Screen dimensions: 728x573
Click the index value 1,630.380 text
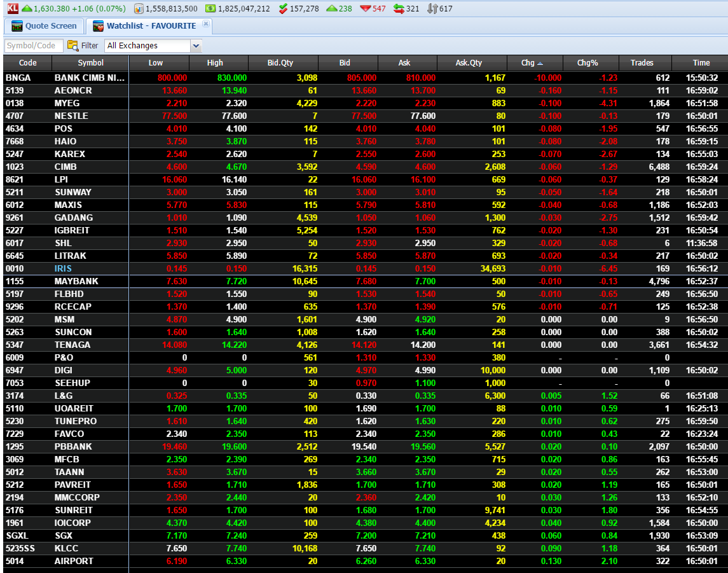tap(53, 8)
